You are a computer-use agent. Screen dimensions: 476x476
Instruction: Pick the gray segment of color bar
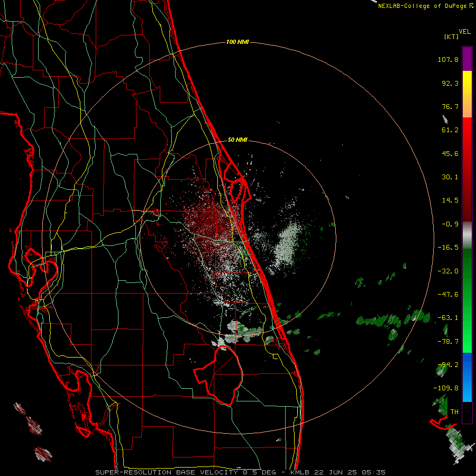pos(467,235)
